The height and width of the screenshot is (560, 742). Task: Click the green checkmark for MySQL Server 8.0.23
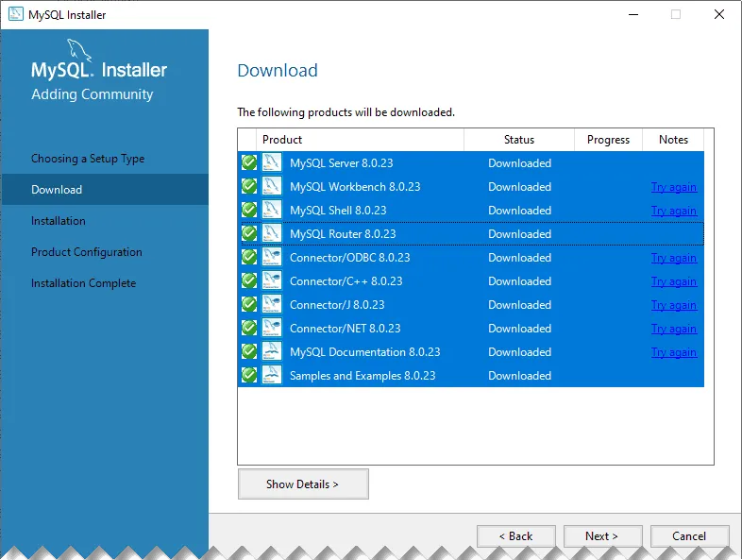(x=249, y=162)
